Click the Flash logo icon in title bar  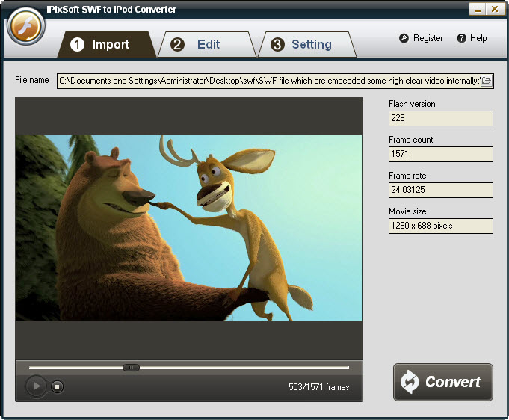pyautogui.click(x=26, y=27)
